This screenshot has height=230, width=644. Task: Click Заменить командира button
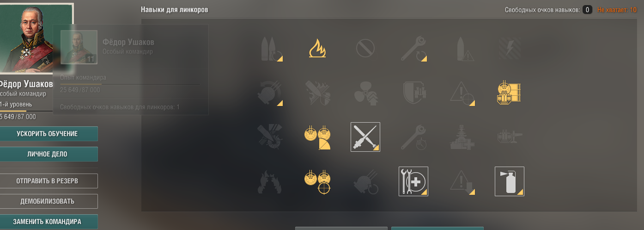(47, 221)
